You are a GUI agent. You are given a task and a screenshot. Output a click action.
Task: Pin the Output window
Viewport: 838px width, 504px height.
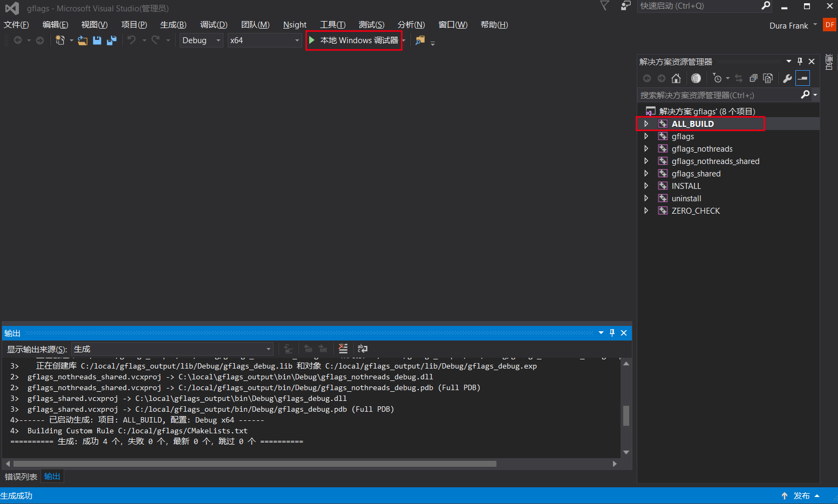coord(612,333)
